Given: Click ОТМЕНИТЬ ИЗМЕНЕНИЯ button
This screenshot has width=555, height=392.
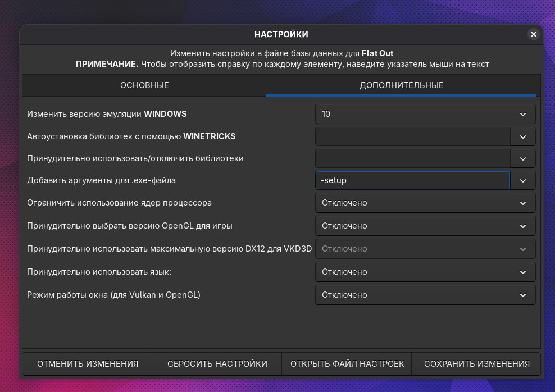Looking at the screenshot, I should click(x=88, y=364).
